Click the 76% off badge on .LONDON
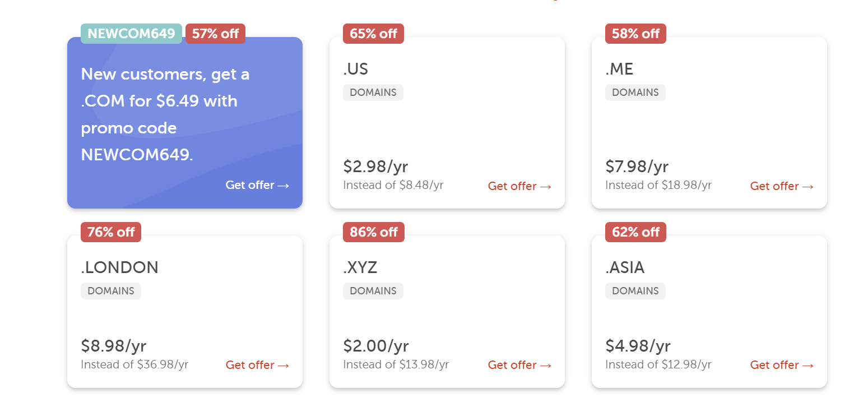Viewport: 868px width, 402px height. pos(111,232)
